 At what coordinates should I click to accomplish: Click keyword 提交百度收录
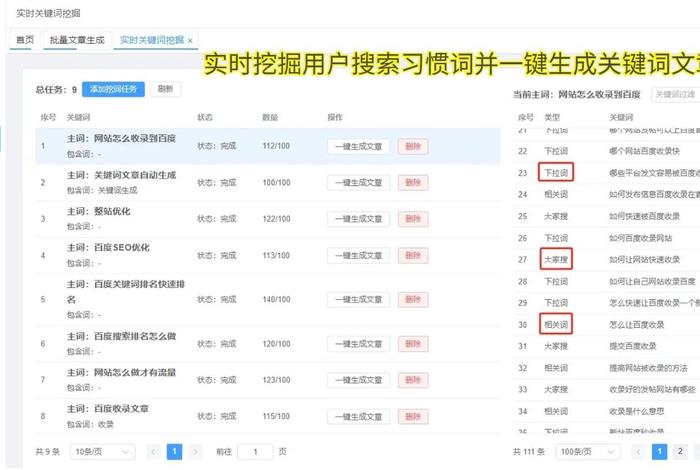pos(633,346)
